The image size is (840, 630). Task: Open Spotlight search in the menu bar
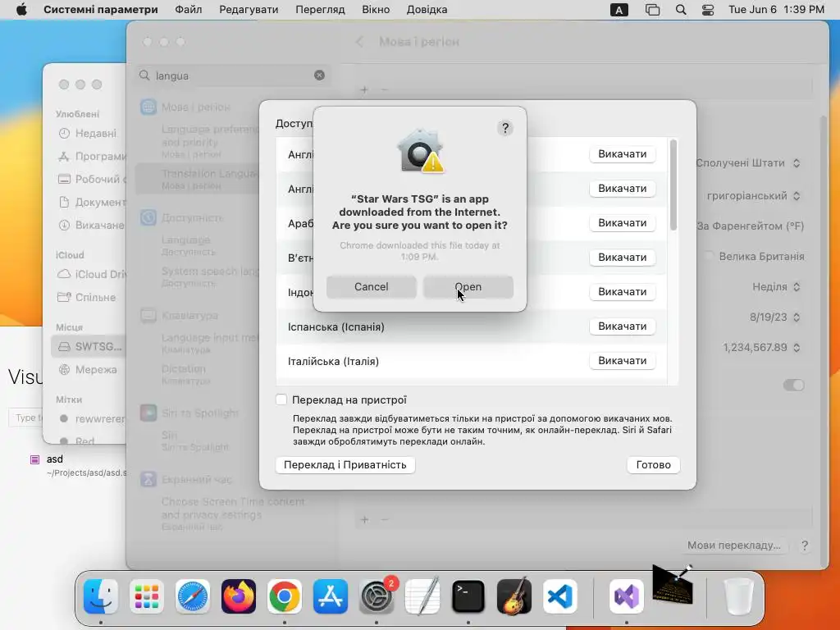tap(681, 10)
